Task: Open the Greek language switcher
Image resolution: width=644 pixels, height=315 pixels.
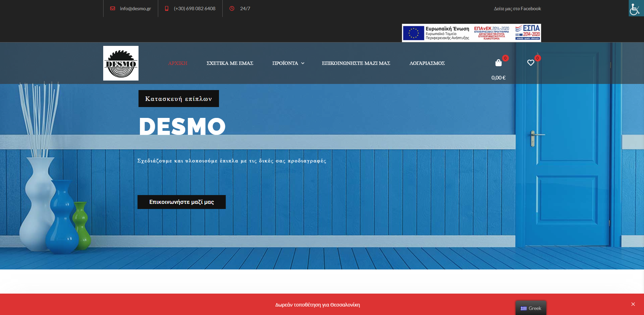Action: click(x=531, y=308)
